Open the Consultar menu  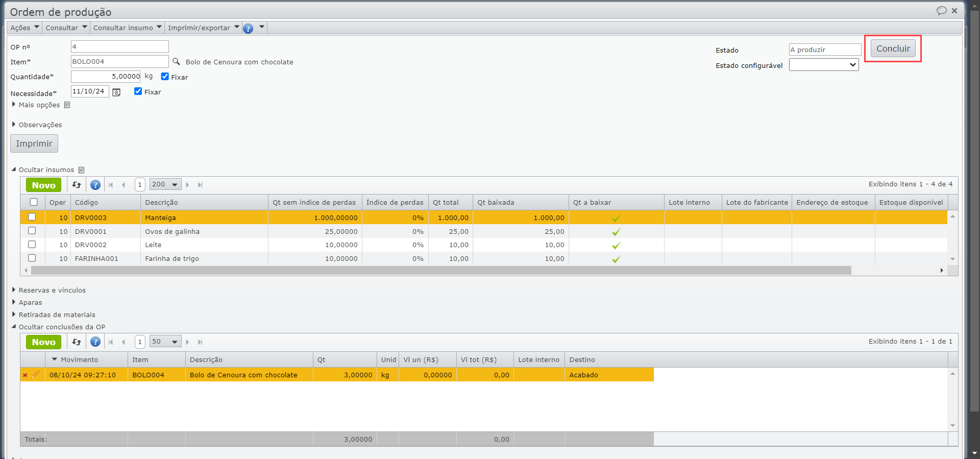[66, 28]
